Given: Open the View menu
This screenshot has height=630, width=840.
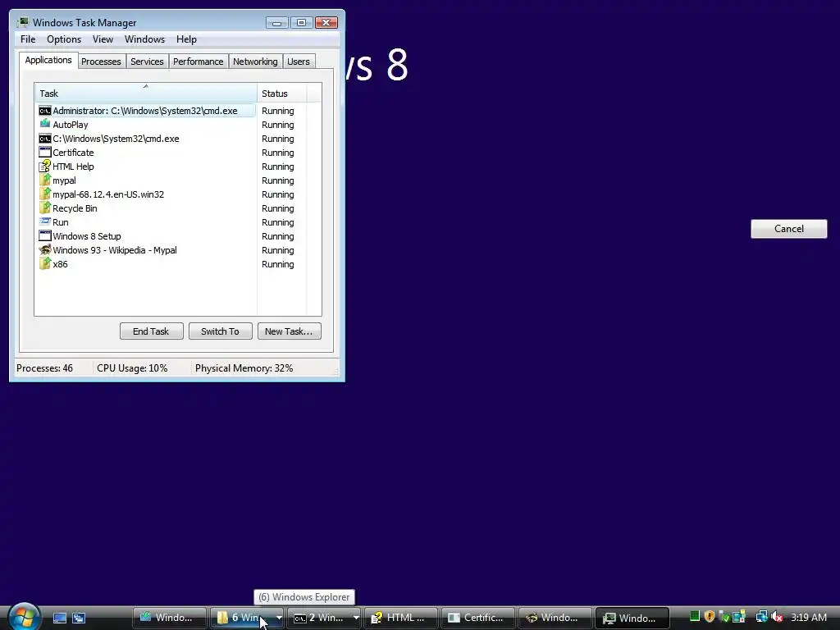Looking at the screenshot, I should 103,39.
